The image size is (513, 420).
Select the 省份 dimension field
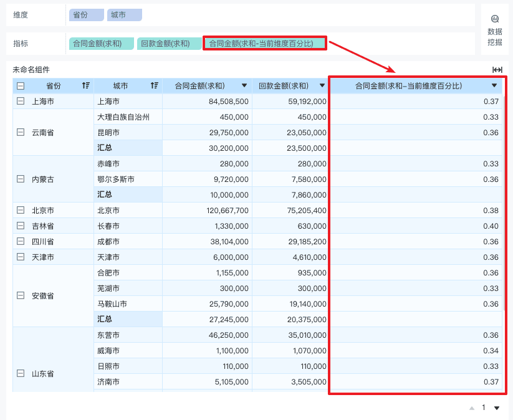click(x=87, y=15)
